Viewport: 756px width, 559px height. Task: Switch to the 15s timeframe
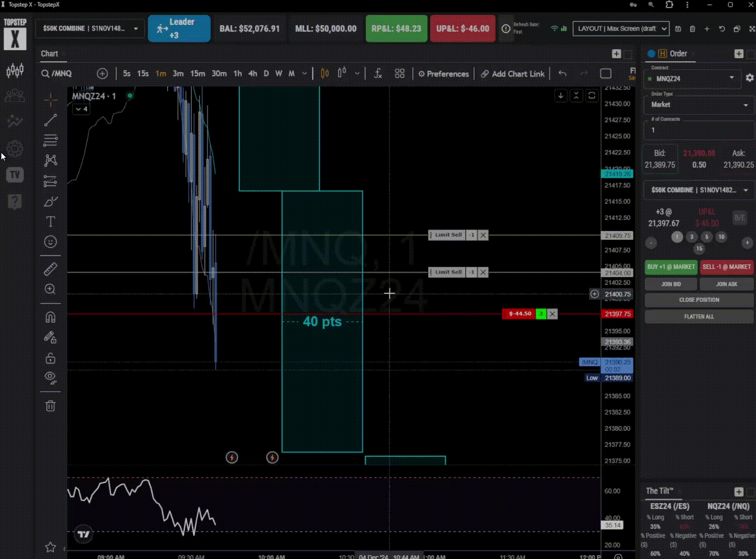(143, 74)
